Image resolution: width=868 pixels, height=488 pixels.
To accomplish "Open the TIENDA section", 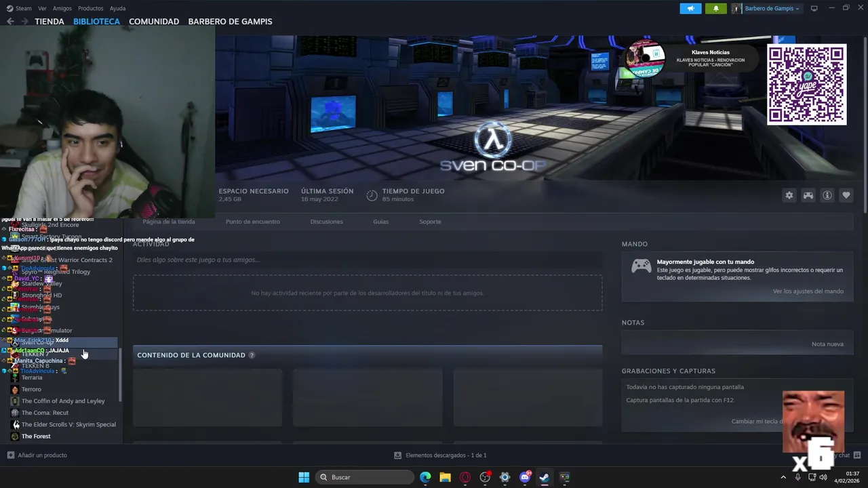I will 50,22.
